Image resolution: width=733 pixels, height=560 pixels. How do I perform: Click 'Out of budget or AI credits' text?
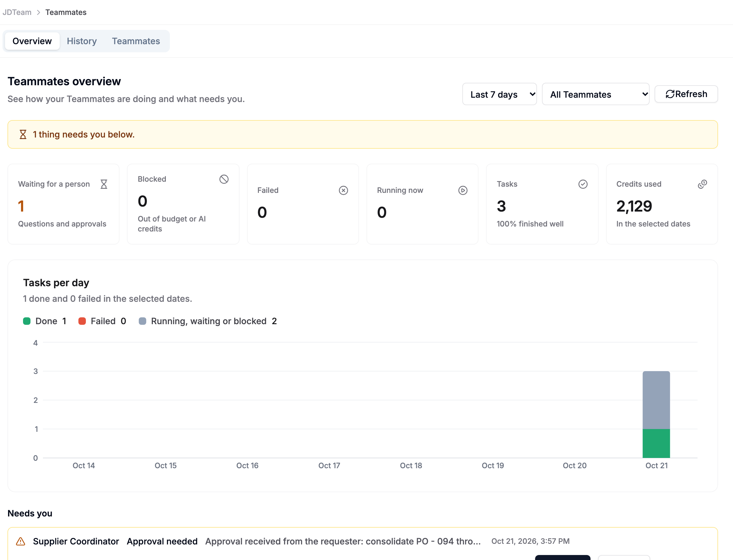(172, 224)
